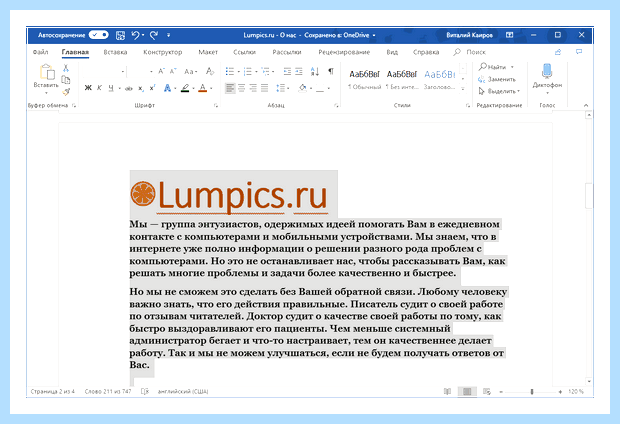620x424 pixels.
Task: Create a bulleted list
Action: coord(230,72)
